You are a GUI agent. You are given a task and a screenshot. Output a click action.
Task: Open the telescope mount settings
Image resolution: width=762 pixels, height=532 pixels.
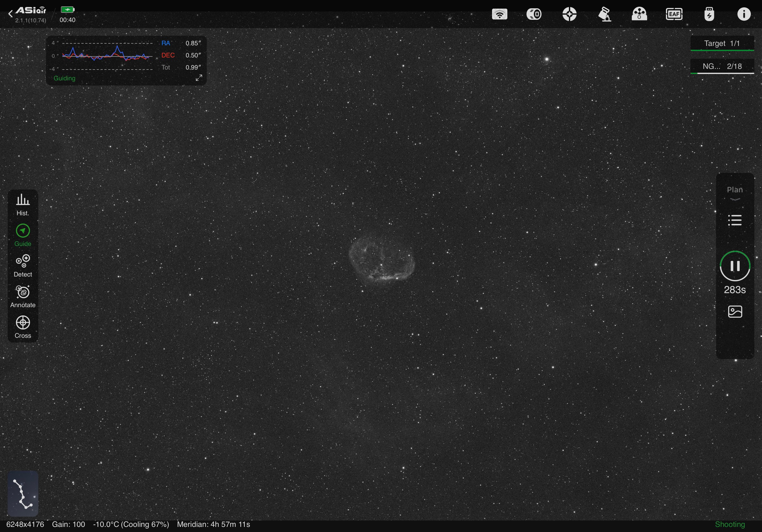[x=605, y=14]
